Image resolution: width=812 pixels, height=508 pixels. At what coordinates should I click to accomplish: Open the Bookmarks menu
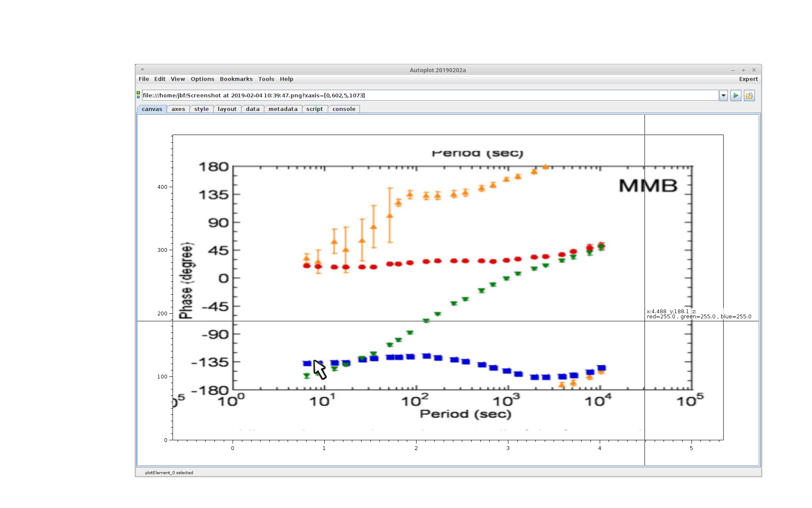click(236, 79)
